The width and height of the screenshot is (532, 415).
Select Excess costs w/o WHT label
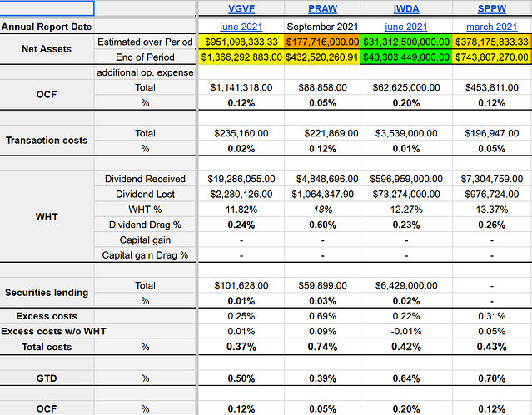coord(53,331)
